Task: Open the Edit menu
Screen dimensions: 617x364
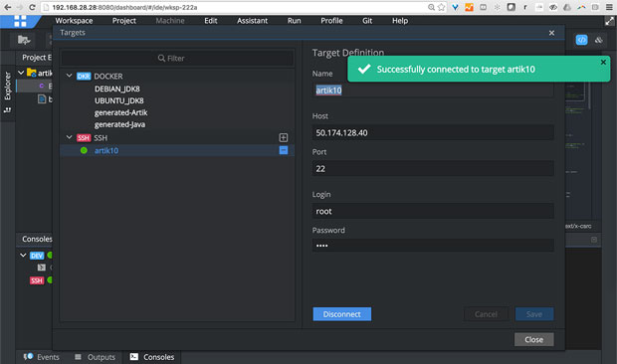Action: pyautogui.click(x=211, y=21)
